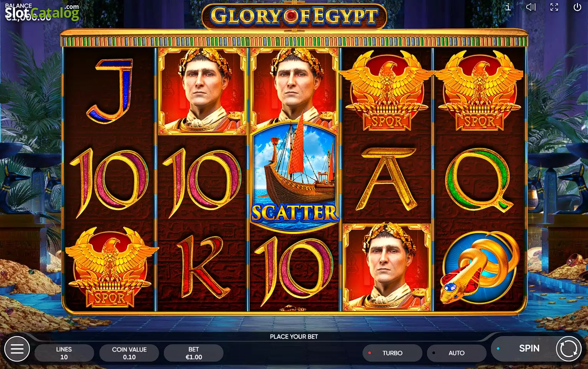Image resolution: width=588 pixels, height=369 pixels.
Task: Click the golden A symbol
Action: 387,179
